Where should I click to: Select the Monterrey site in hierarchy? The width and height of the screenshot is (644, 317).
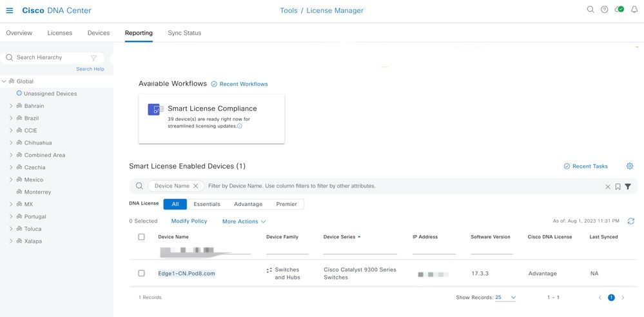pos(37,192)
